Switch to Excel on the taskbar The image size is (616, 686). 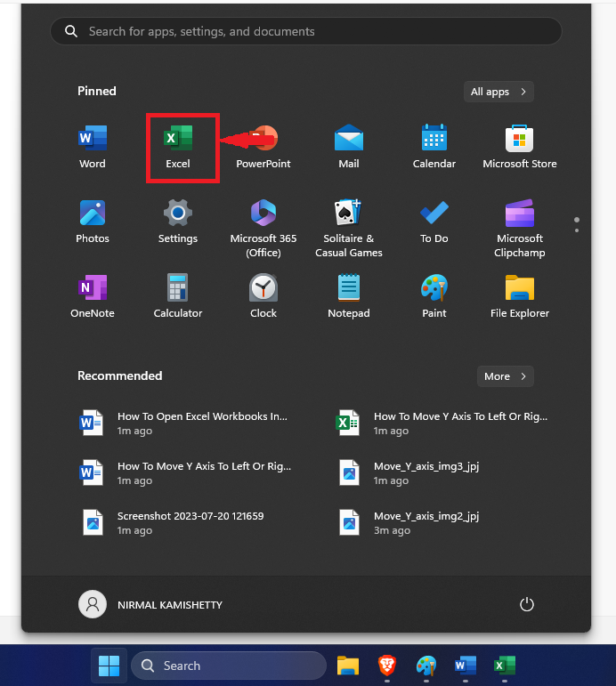[505, 666]
